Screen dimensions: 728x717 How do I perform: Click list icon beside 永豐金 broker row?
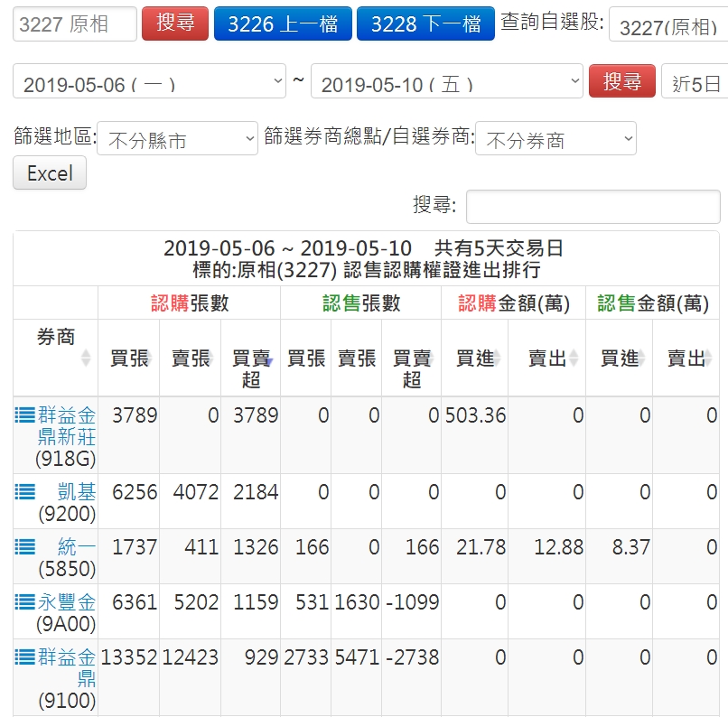tap(25, 602)
